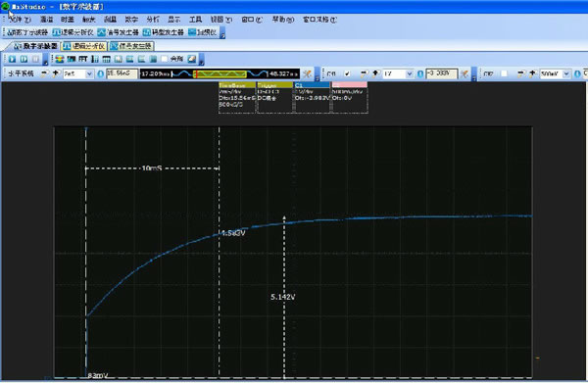Screen dimensions: 588x383
Task: Click the waveform overview navigation strip
Action: 220,73
